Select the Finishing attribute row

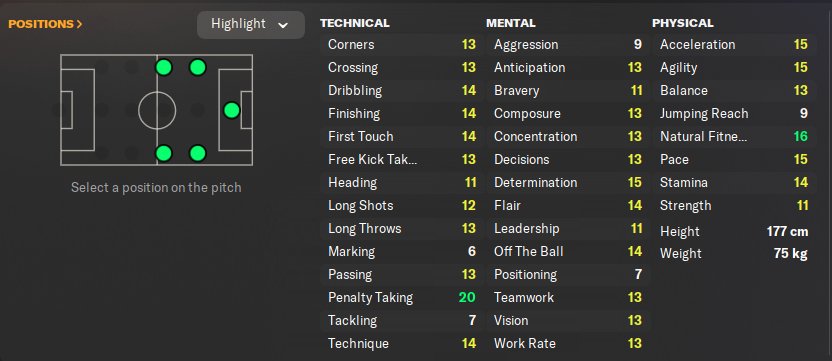[401, 113]
